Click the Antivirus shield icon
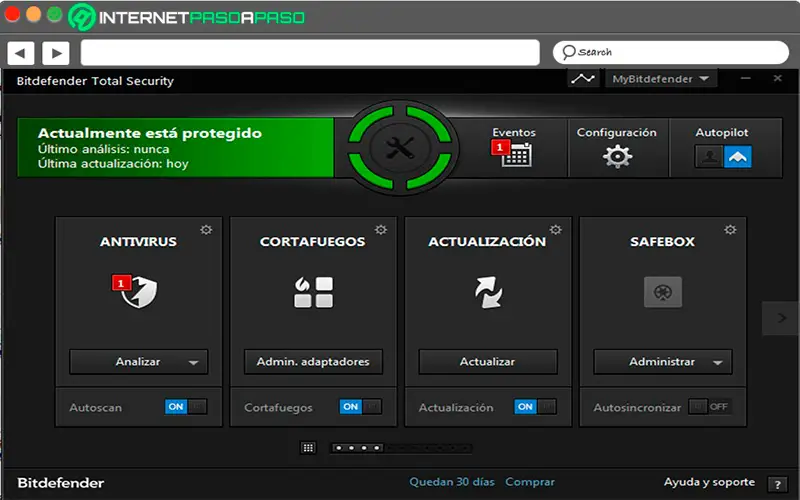This screenshot has height=500, width=800. coord(139,292)
